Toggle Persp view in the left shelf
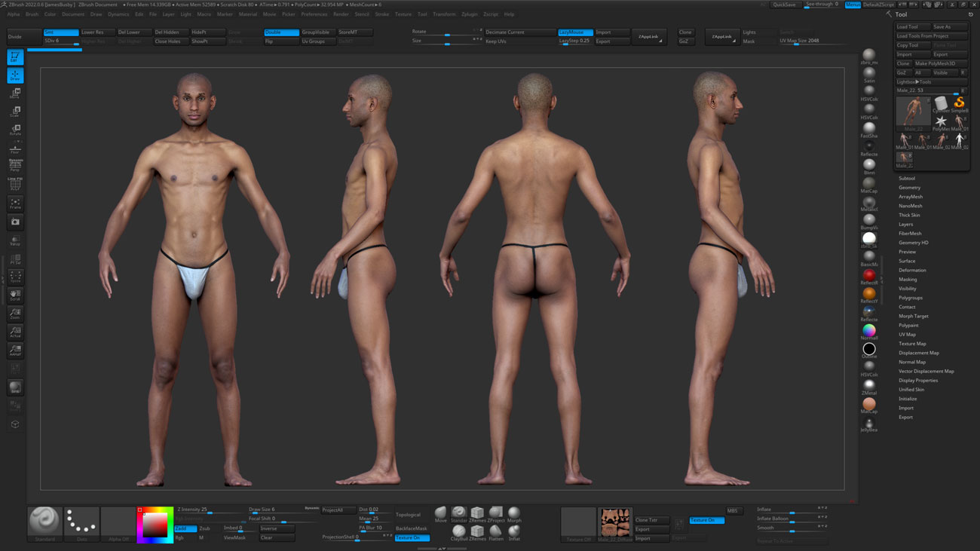Image resolution: width=980 pixels, height=551 pixels. (14, 164)
